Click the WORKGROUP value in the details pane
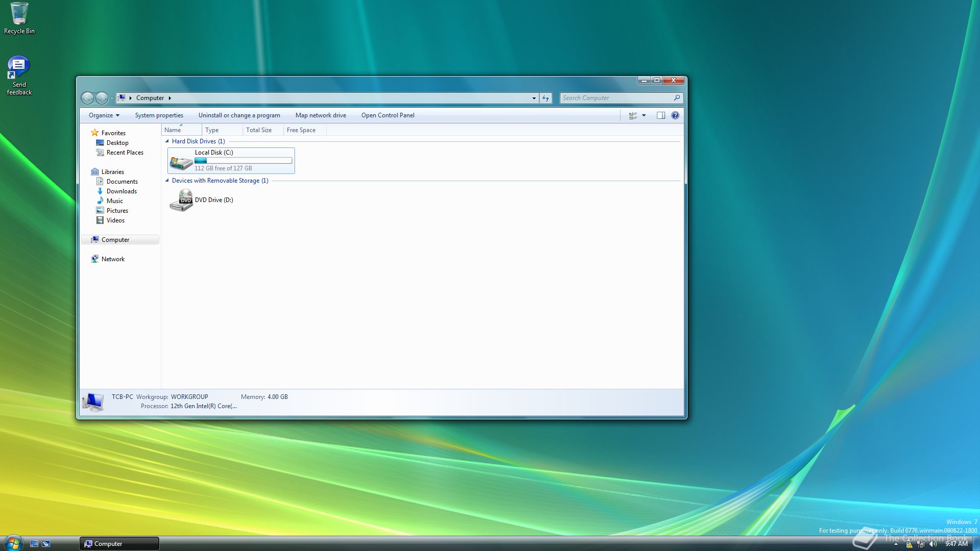 pyautogui.click(x=189, y=397)
